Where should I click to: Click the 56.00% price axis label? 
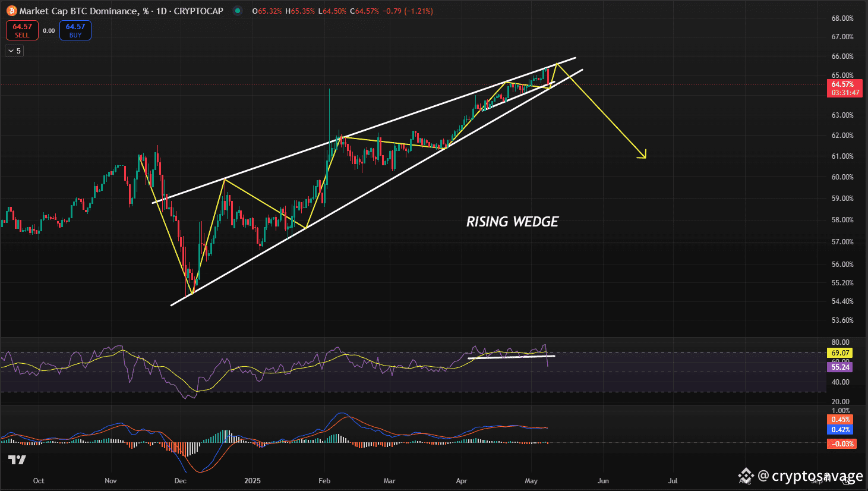(x=842, y=265)
